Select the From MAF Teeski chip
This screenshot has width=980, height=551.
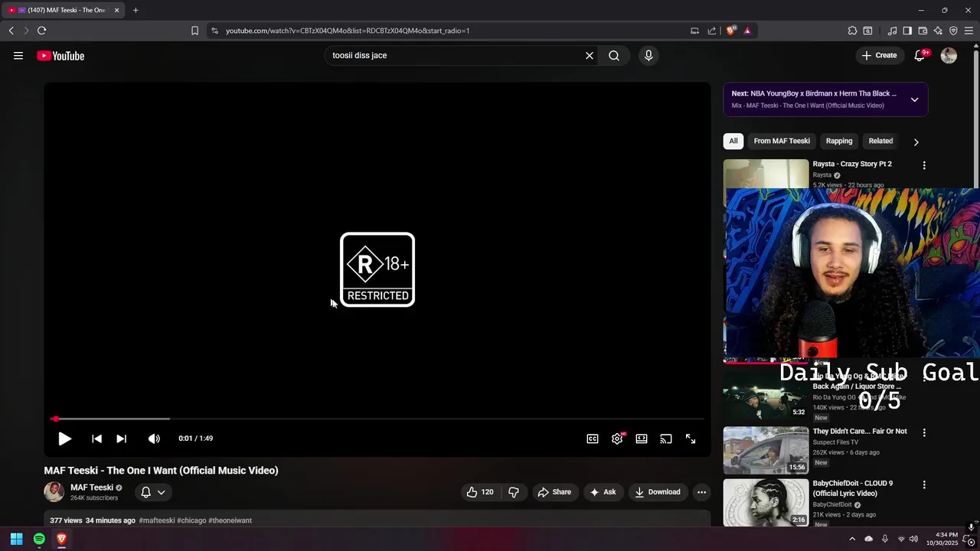(782, 141)
